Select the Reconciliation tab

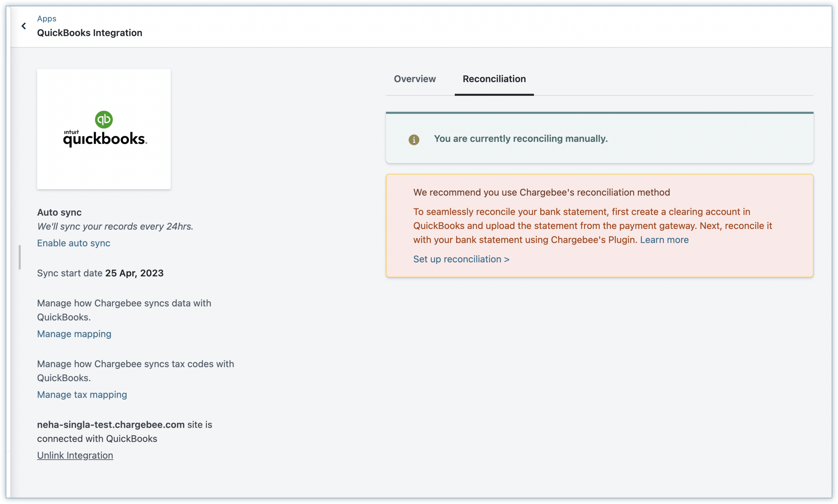[x=494, y=79]
